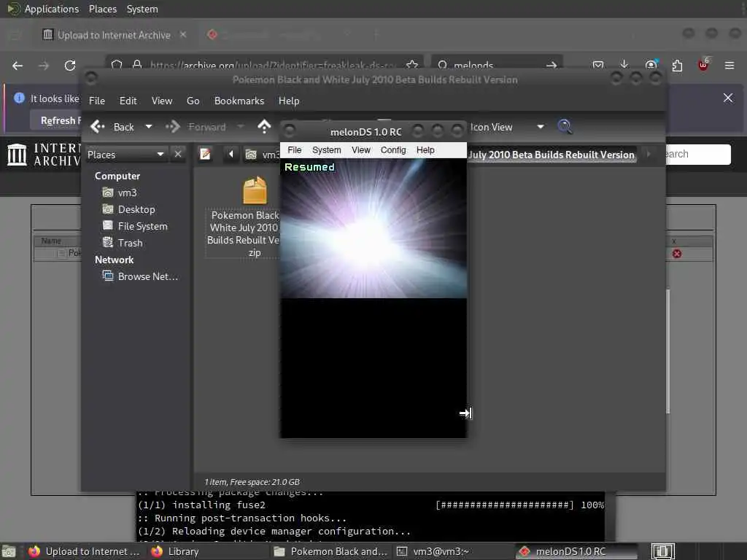Open the Places sidebar dropdown
Viewport: 747px width, 560px height.
[x=125, y=155]
